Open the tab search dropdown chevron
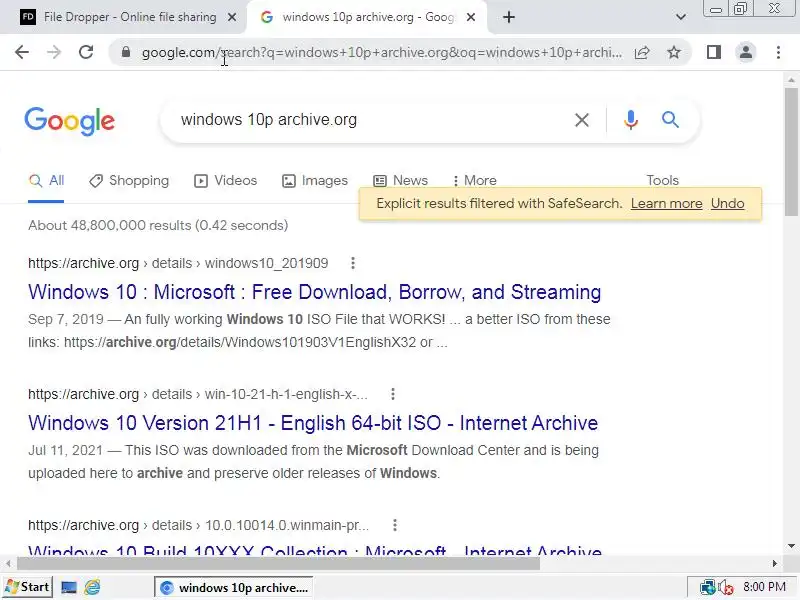 tap(681, 17)
